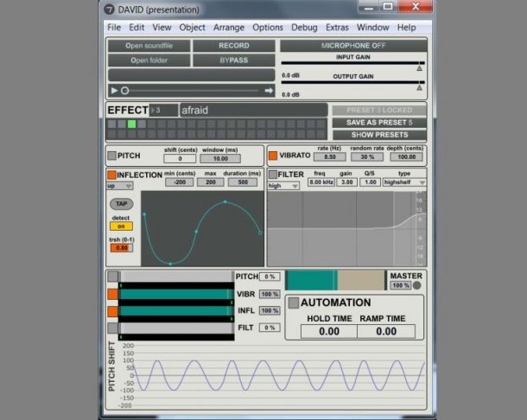Enable the PITCH effect toggle
Viewport: 527px width, 420px height.
tap(112, 156)
